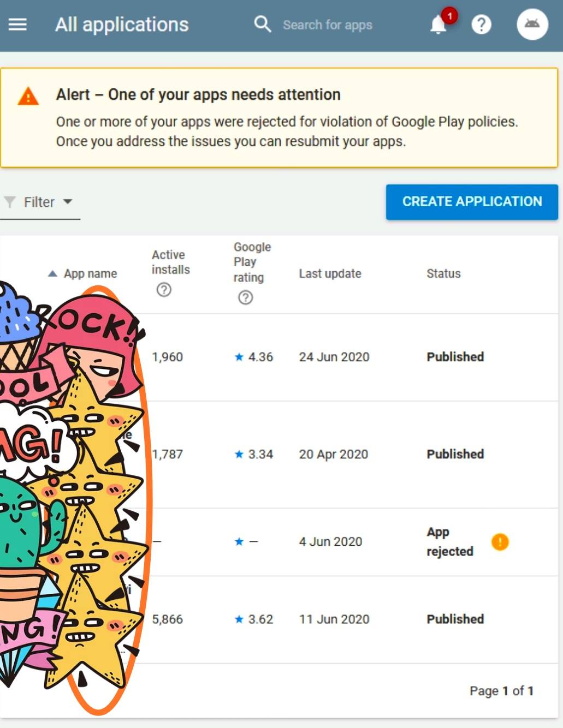Click the App rejected status text
This screenshot has width=563, height=728.
coord(450,541)
